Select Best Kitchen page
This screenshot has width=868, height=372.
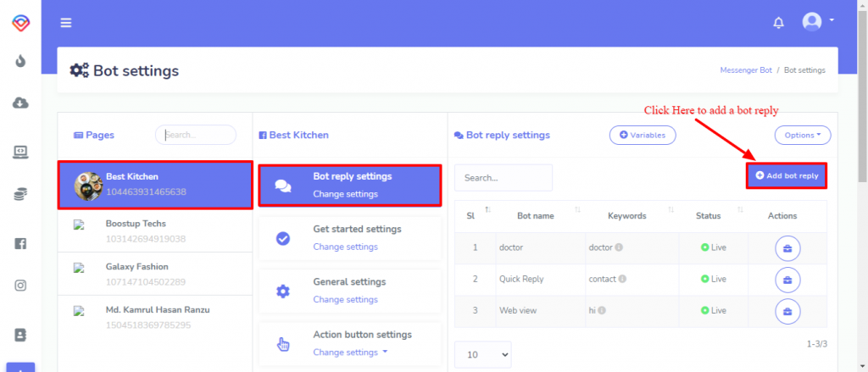coord(155,185)
